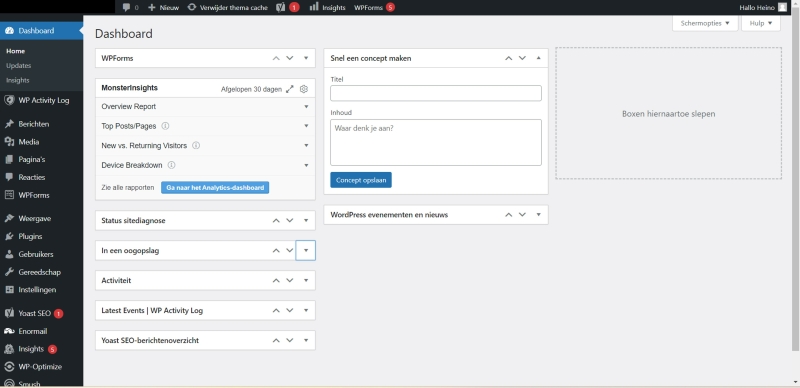Toggle the In een oogopslag panel
This screenshot has width=800, height=388.
(x=306, y=251)
